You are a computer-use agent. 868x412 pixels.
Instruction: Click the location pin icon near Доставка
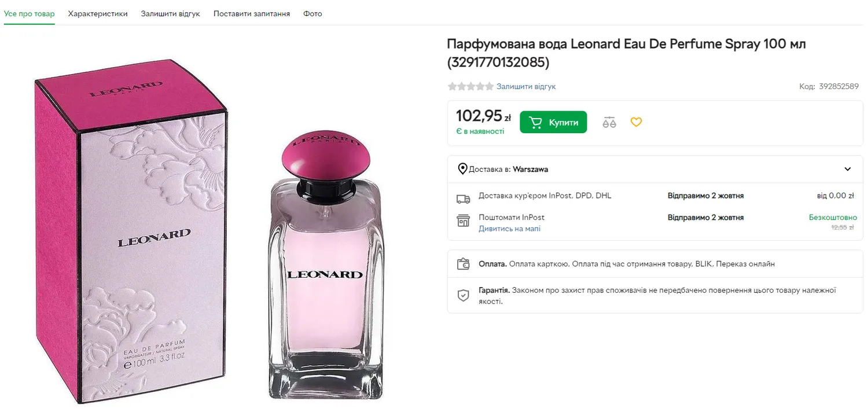[462, 169]
